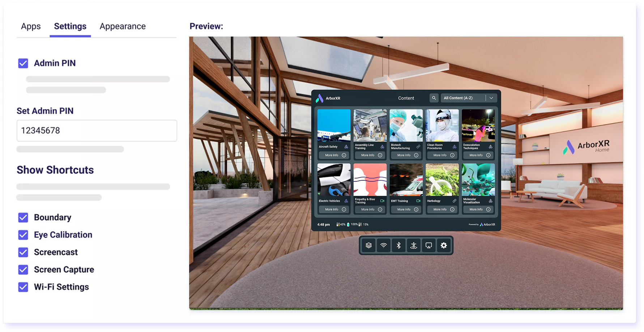Disable the Admin PIN checkbox

[23, 63]
